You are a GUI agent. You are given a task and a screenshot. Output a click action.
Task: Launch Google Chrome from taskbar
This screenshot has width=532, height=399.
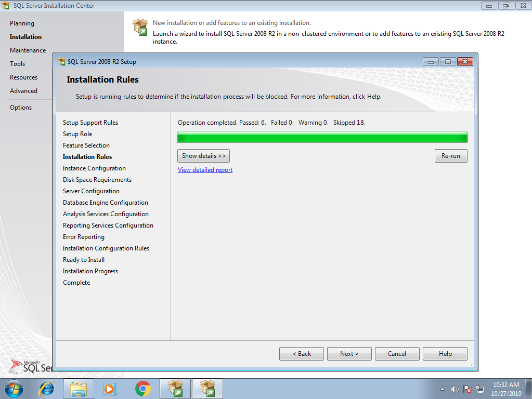pyautogui.click(x=143, y=389)
